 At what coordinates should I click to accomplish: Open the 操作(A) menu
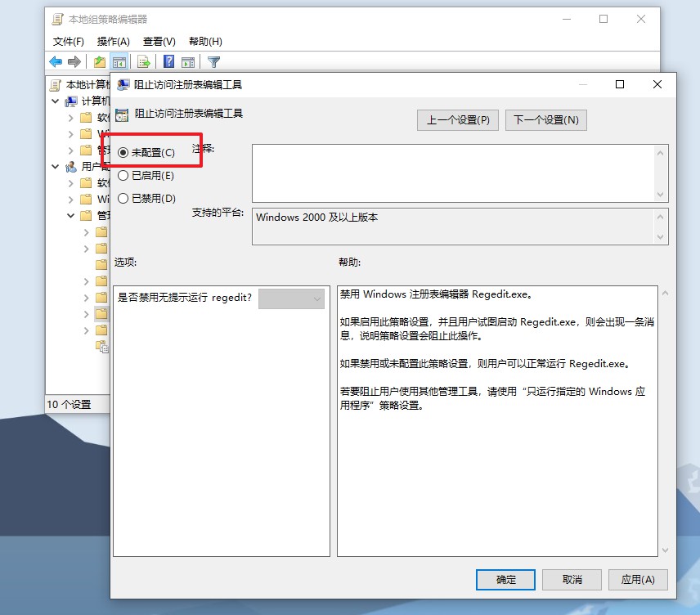point(113,41)
